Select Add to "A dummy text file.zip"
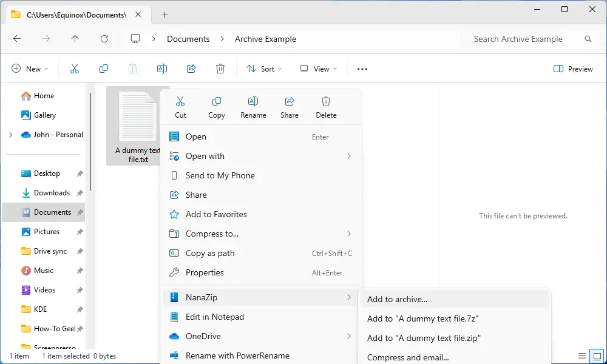Viewport: 607px width, 364px height. pyautogui.click(x=455, y=338)
